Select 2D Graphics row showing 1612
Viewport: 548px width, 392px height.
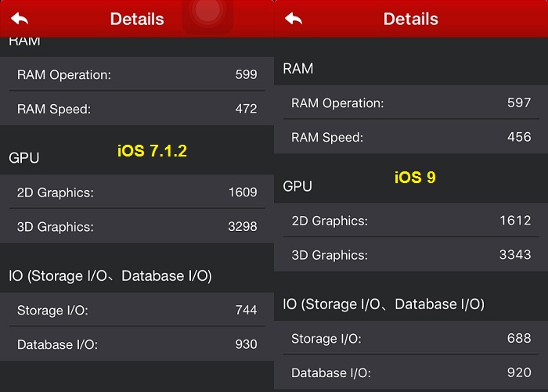(411, 220)
